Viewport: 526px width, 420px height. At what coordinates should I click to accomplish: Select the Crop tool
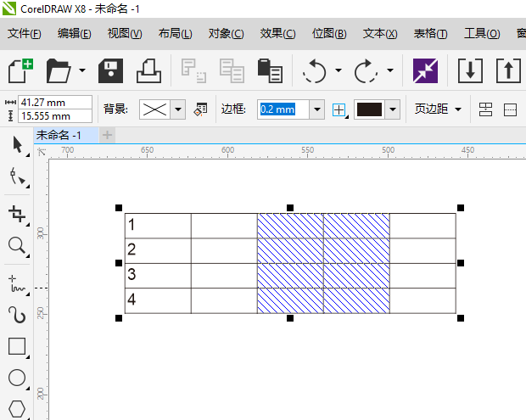[x=18, y=215]
